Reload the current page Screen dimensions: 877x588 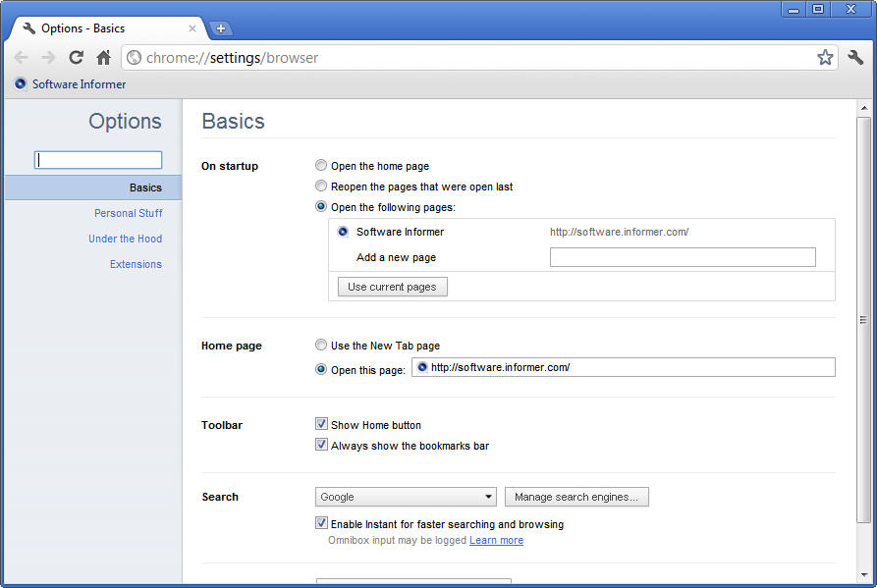76,58
